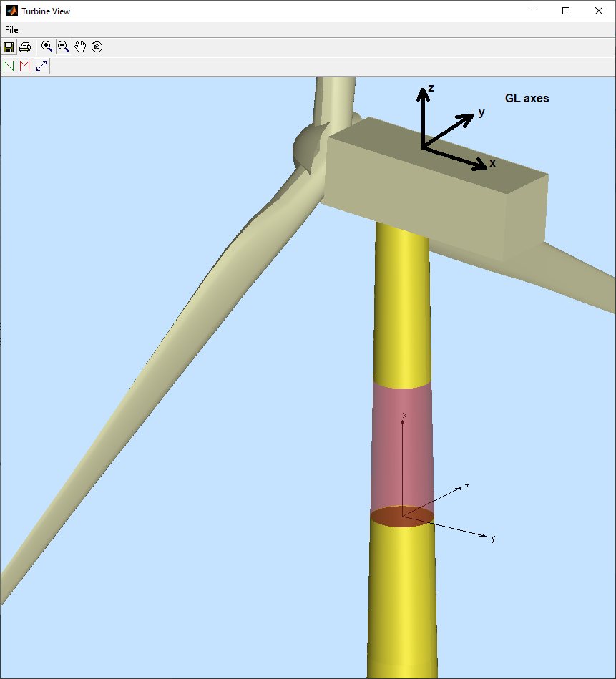Minimize the Turbine View window
Image resolution: width=616 pixels, height=679 pixels.
coord(533,11)
